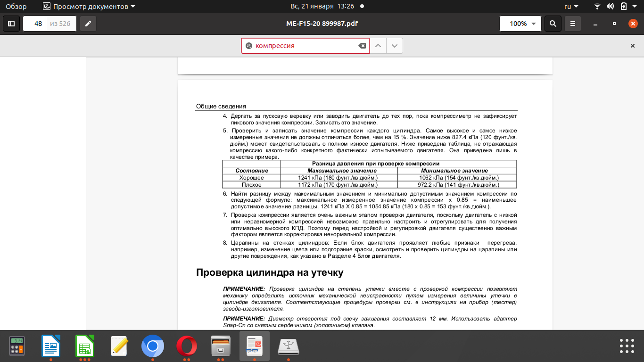Clear the search field text
This screenshot has width=644, height=362.
coord(362,46)
